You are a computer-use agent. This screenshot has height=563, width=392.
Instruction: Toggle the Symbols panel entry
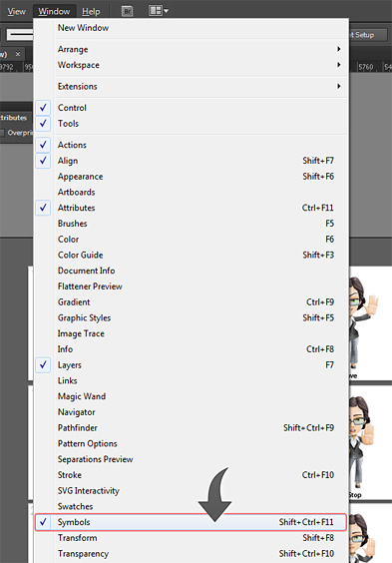coord(192,522)
